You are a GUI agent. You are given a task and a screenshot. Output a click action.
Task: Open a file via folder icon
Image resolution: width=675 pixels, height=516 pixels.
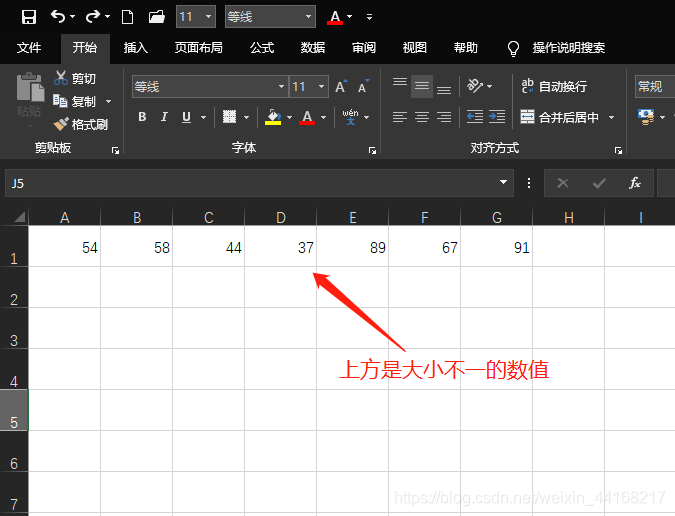(157, 17)
